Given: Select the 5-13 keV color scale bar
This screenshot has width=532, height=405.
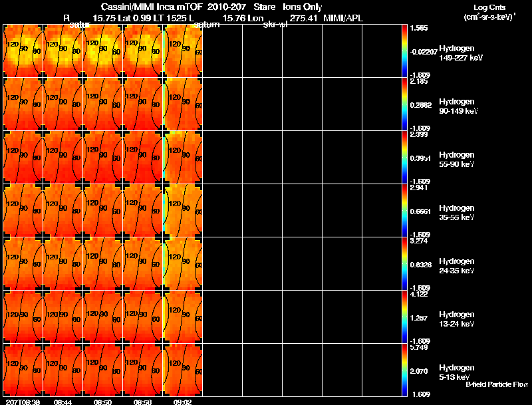Looking at the screenshot, I should click(x=405, y=370).
